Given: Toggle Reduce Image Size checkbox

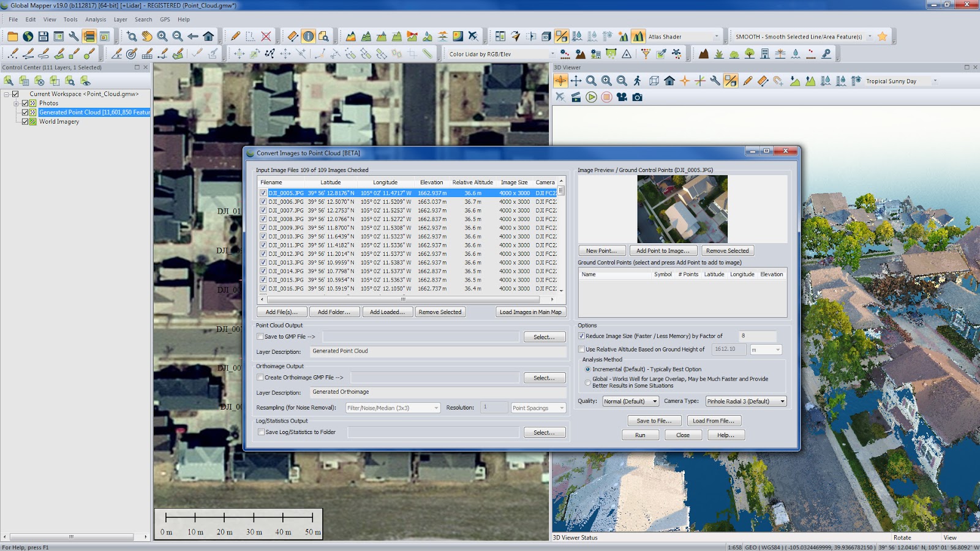Looking at the screenshot, I should coord(581,336).
